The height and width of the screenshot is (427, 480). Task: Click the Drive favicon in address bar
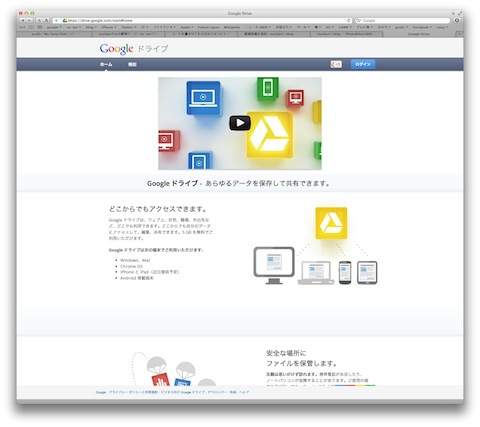[x=65, y=20]
